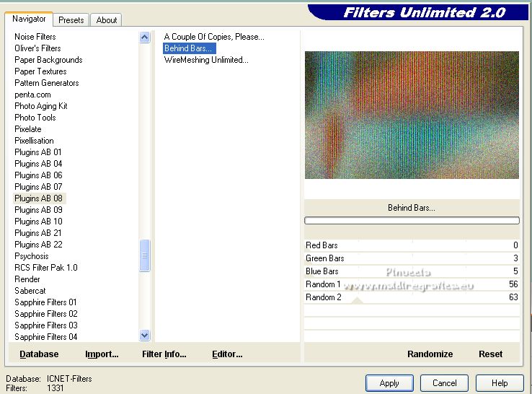Click the filter list scroll up arrow
532x394 pixels.
click(145, 37)
